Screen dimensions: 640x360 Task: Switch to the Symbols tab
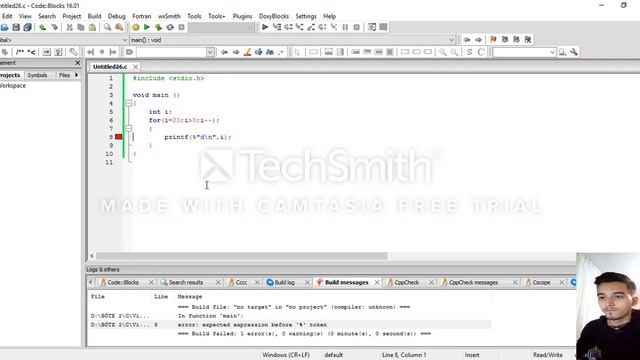coord(37,75)
